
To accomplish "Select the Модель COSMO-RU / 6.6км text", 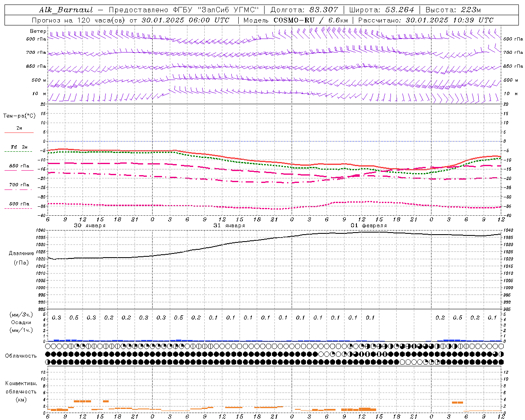I will pyautogui.click(x=296, y=20).
